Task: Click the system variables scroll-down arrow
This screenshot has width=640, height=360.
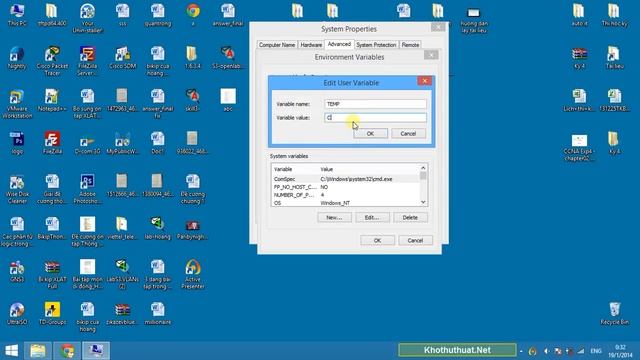Action: point(423,202)
